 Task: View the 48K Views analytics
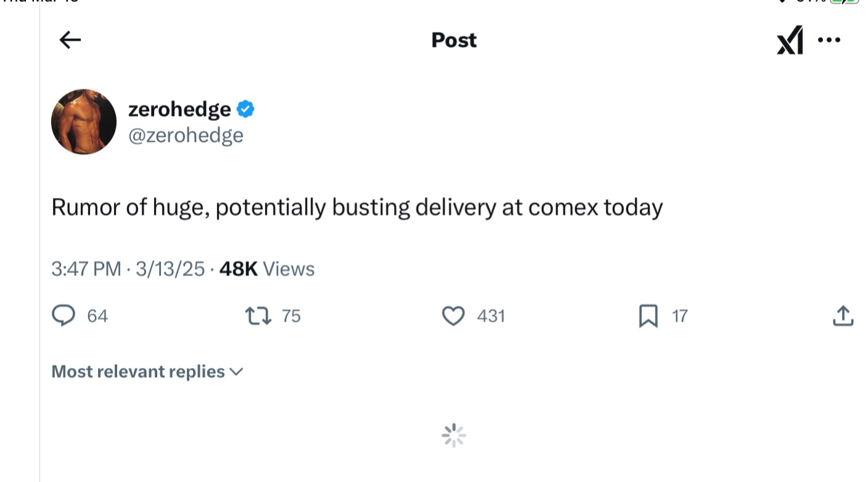pyautogui.click(x=267, y=269)
